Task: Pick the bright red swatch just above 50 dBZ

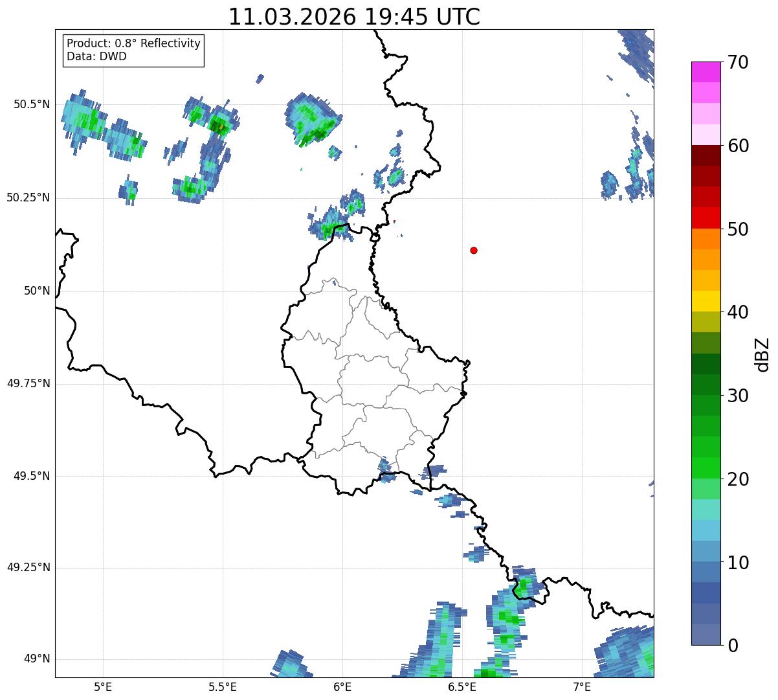Action: pyautogui.click(x=706, y=218)
